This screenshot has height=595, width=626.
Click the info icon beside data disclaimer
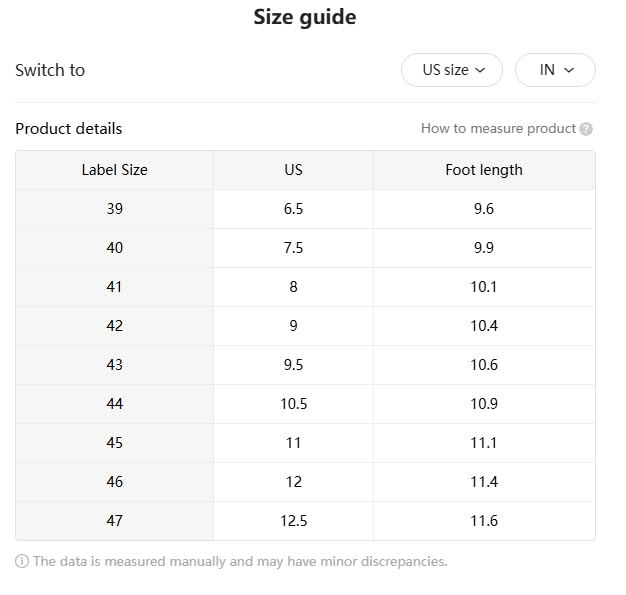[x=22, y=561]
